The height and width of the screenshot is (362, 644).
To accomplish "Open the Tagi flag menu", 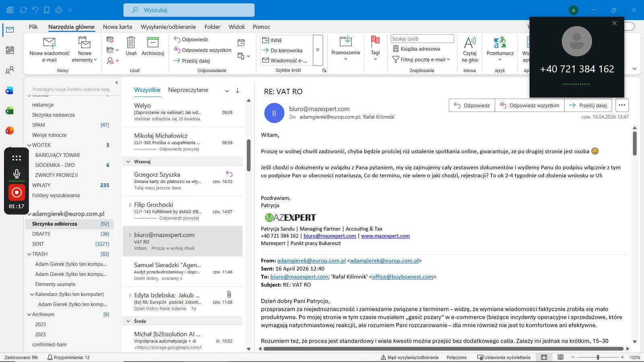I will (x=375, y=48).
